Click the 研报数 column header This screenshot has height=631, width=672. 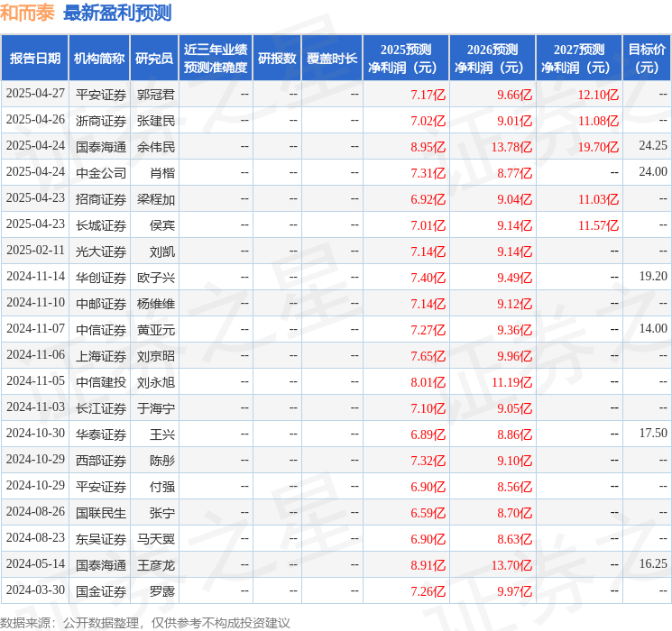click(277, 59)
